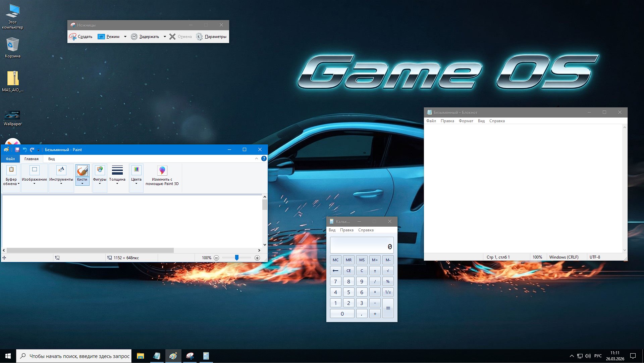Open Параметры in the Snipping Tool

point(211,37)
